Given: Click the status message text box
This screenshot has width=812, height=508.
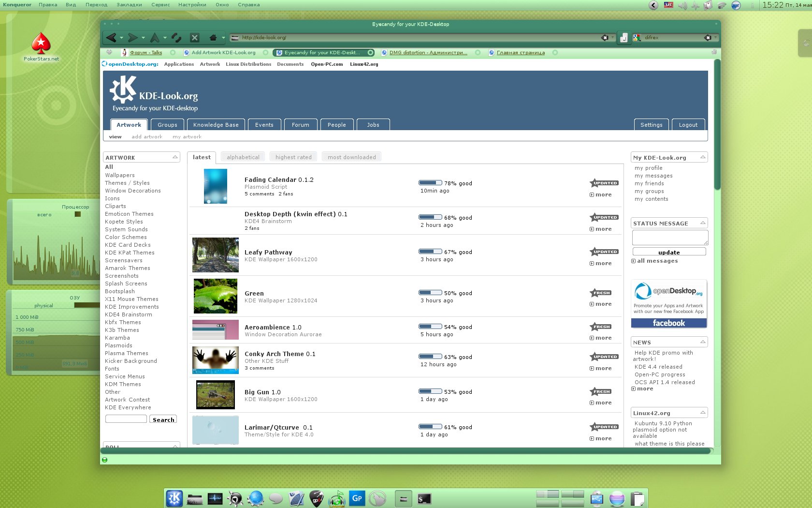Looking at the screenshot, I should (x=670, y=237).
